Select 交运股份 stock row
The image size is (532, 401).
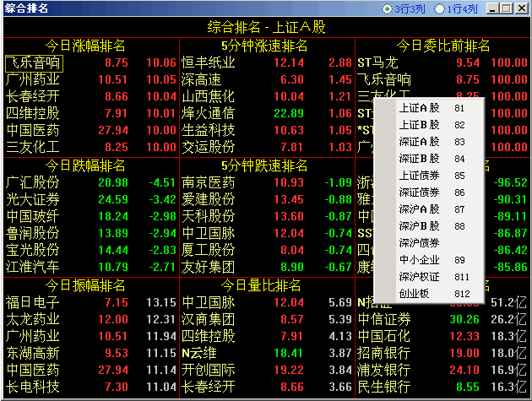pos(267,147)
